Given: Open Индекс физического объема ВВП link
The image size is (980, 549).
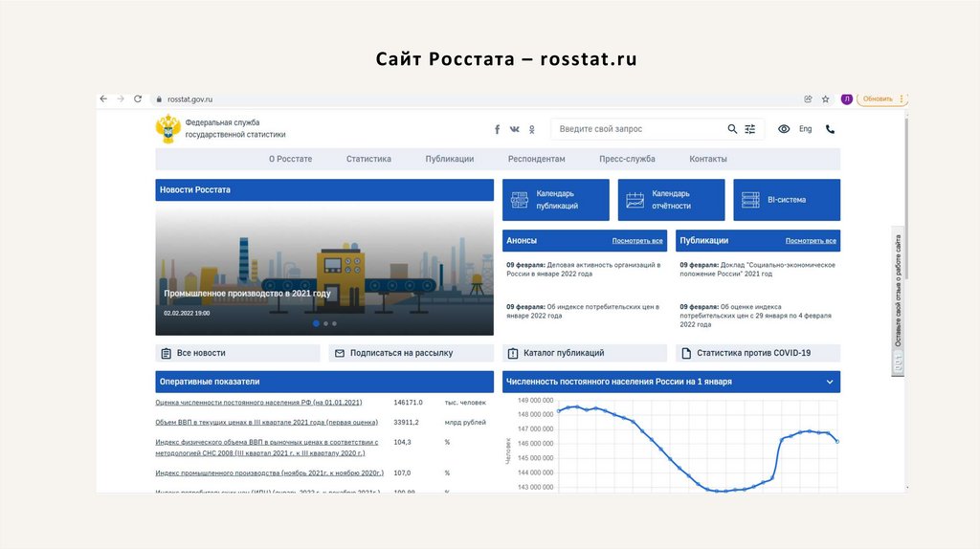Looking at the screenshot, I should (267, 448).
